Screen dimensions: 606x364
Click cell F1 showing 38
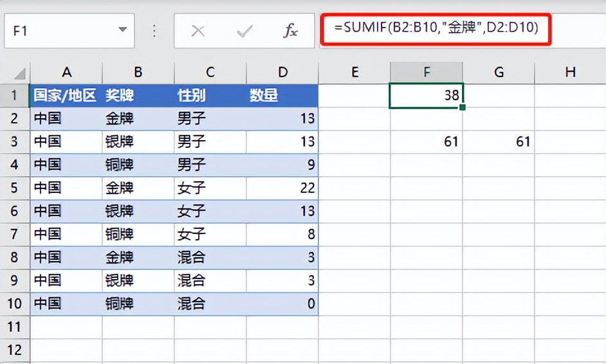click(427, 95)
